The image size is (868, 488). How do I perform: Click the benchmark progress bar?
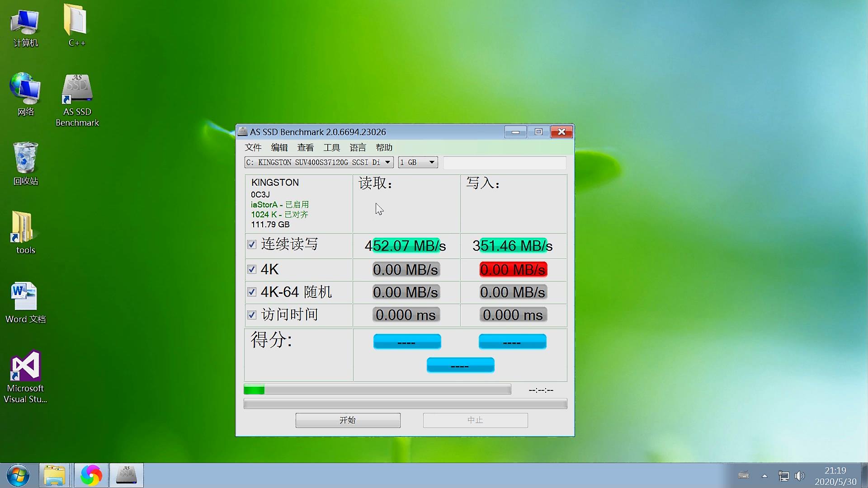(377, 389)
